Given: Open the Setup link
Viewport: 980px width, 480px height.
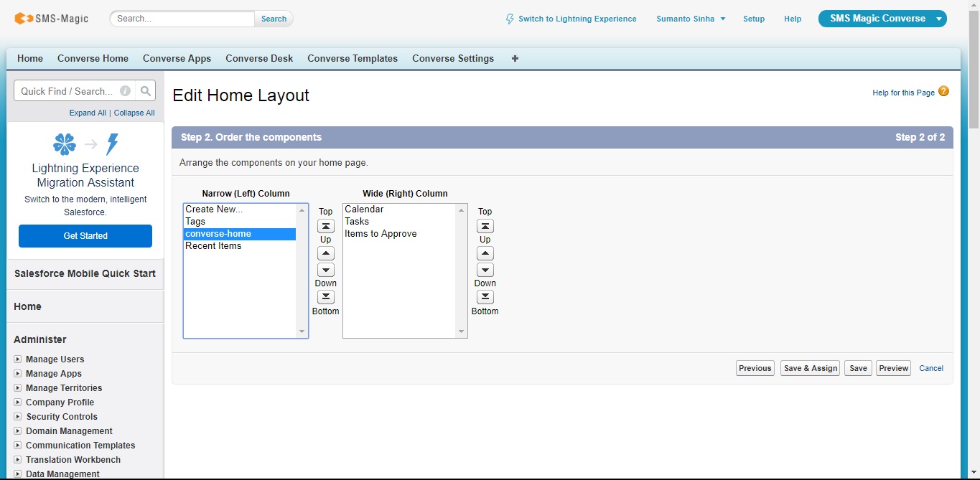Looking at the screenshot, I should pyautogui.click(x=754, y=19).
